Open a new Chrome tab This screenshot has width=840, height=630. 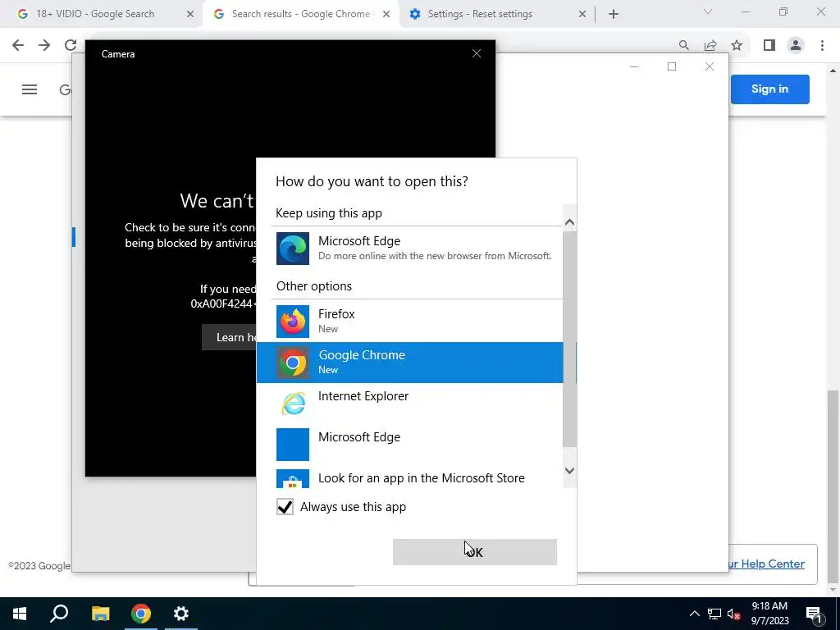(614, 14)
